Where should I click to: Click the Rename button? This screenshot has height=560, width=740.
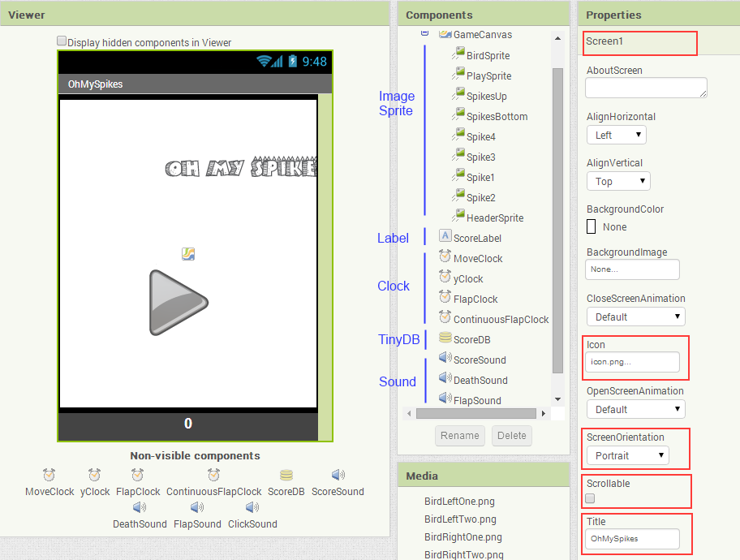460,435
